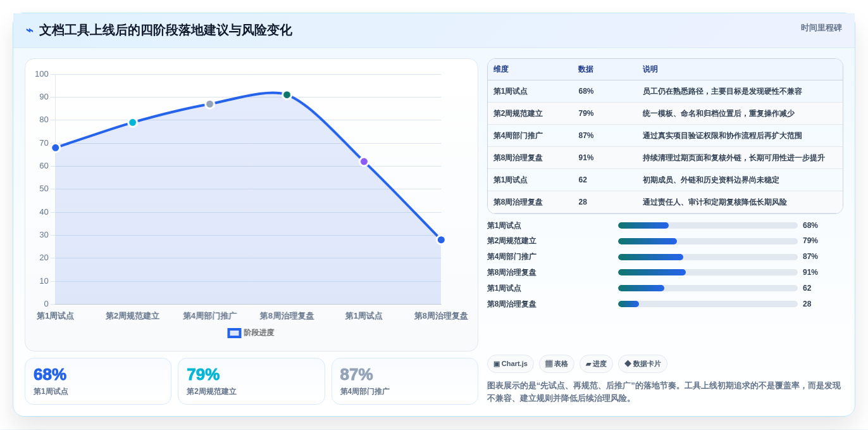This screenshot has height=430, width=868.
Task: Click the progress bar showing 28
Action: coord(708,304)
